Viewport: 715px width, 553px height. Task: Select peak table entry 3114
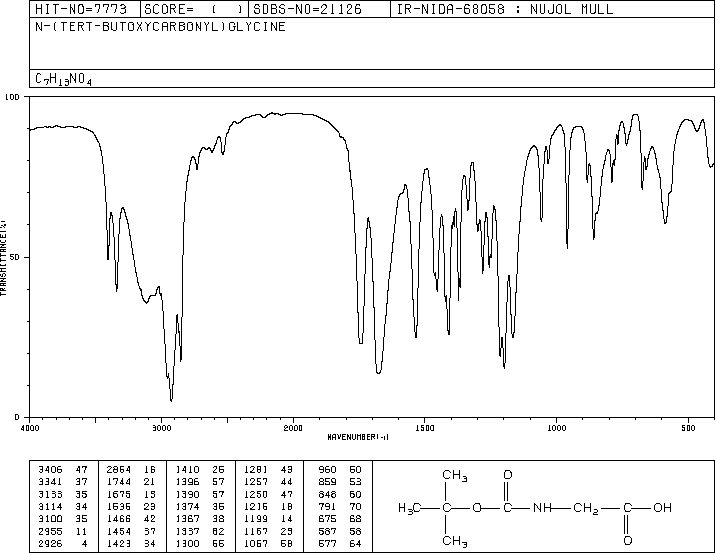pyautogui.click(x=50, y=506)
